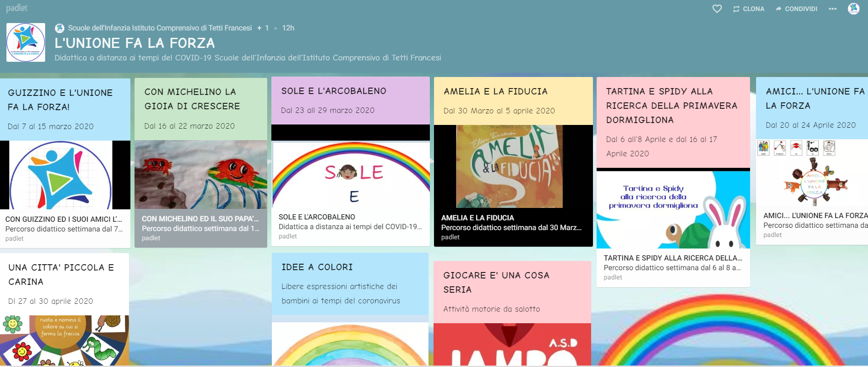Open the three-dots more options menu

click(833, 9)
